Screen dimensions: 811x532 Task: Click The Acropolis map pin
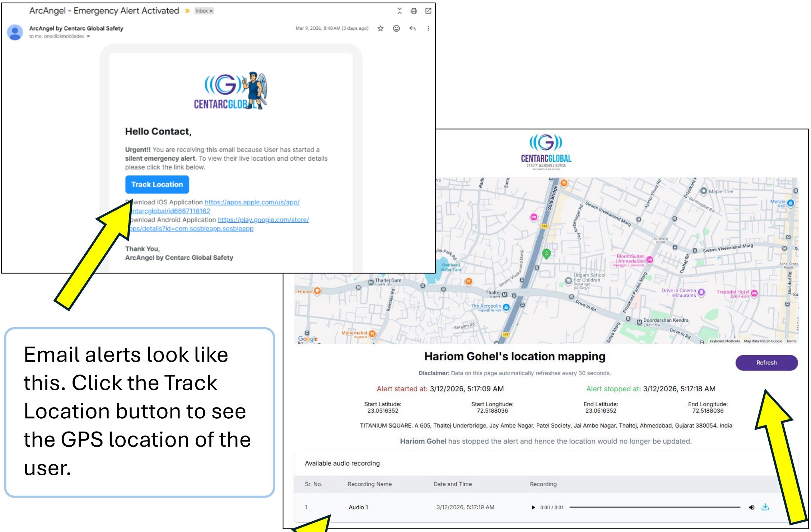coord(506,307)
